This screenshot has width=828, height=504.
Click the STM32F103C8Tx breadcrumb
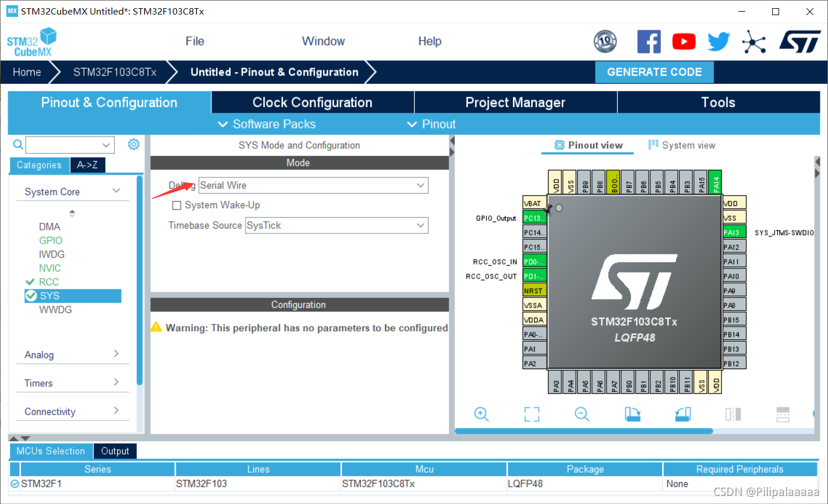(115, 72)
